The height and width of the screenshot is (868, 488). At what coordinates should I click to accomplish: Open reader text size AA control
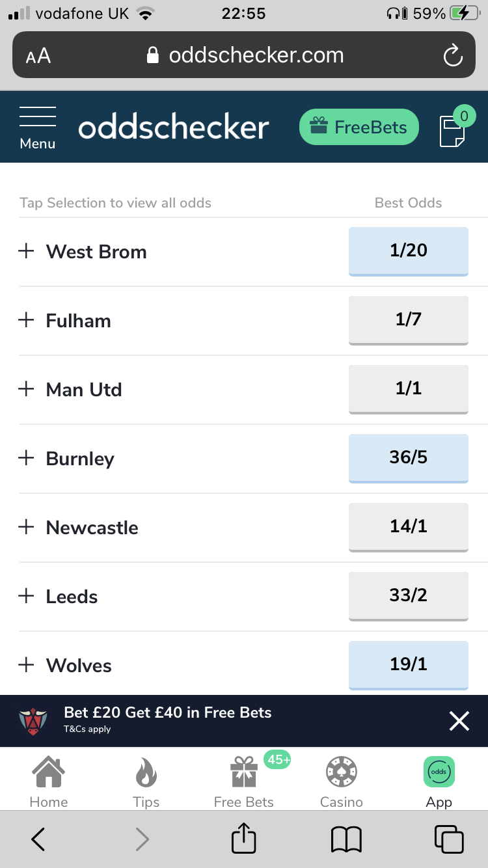[38, 56]
